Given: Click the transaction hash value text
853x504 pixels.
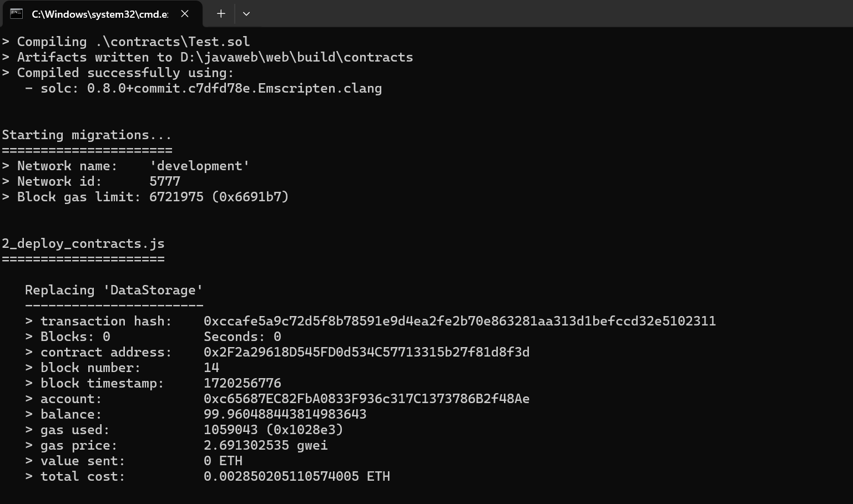Looking at the screenshot, I should (460, 321).
